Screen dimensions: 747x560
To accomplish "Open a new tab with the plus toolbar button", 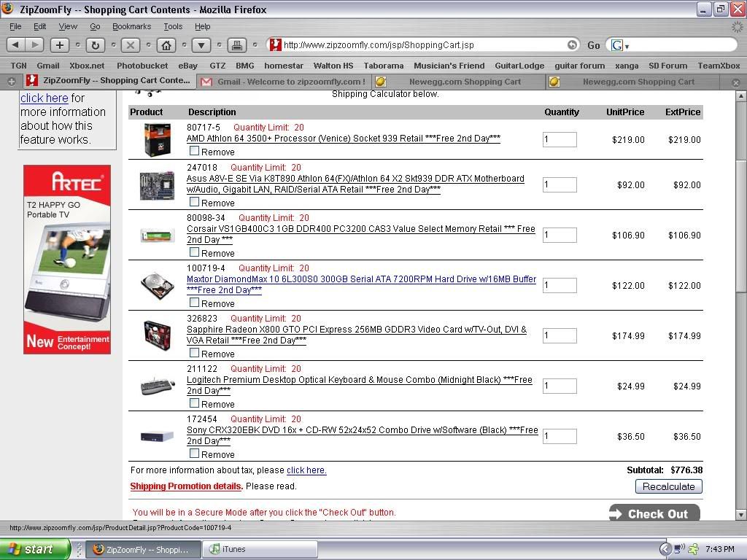I will pyautogui.click(x=60, y=45).
